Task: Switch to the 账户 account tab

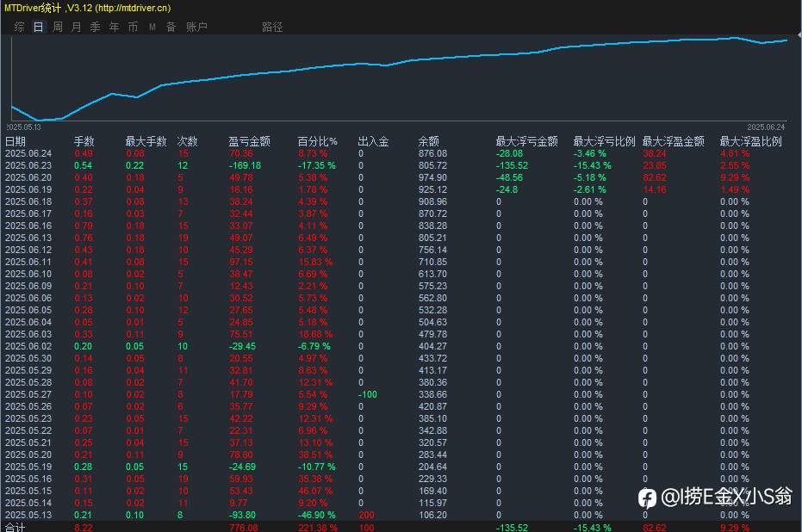Action: [196, 27]
